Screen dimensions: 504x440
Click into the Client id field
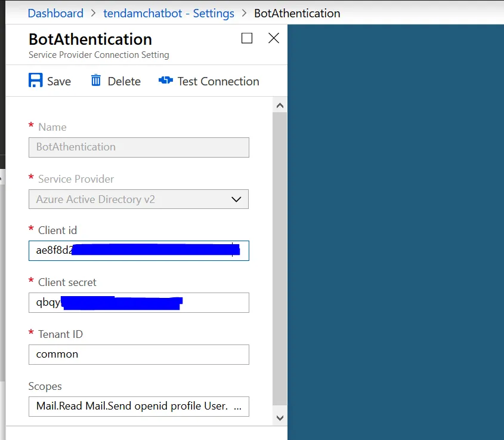138,251
